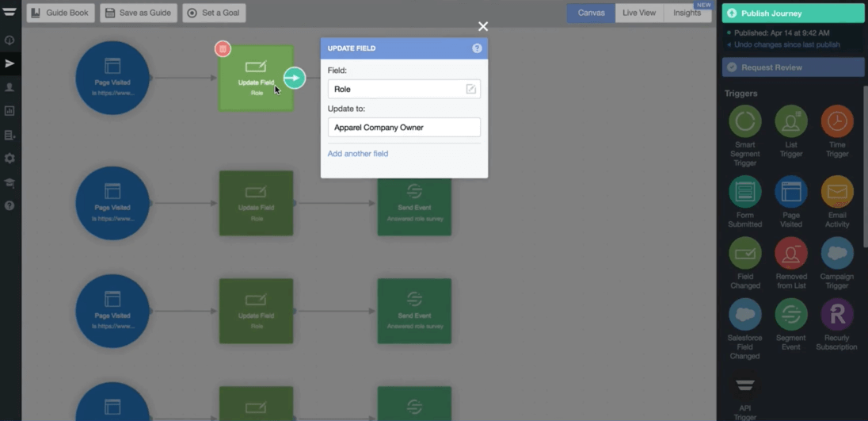Switch to the Live View tab
868x421 pixels.
coord(639,13)
